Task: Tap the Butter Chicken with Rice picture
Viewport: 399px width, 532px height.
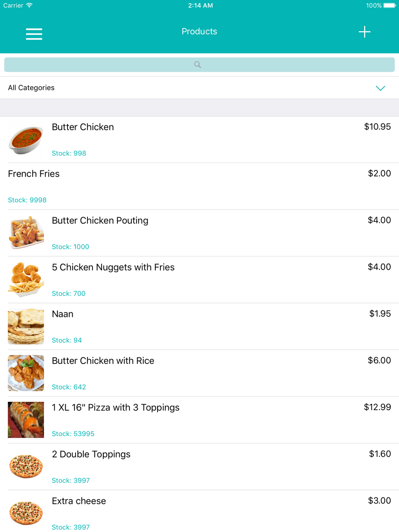Action: [x=26, y=373]
